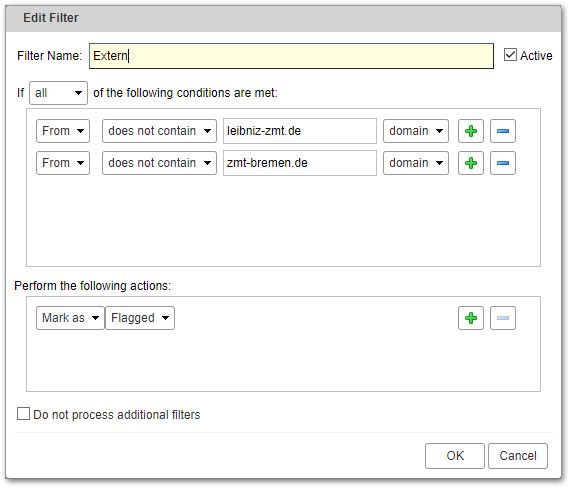Focus the Filter Name field

[x=292, y=56]
